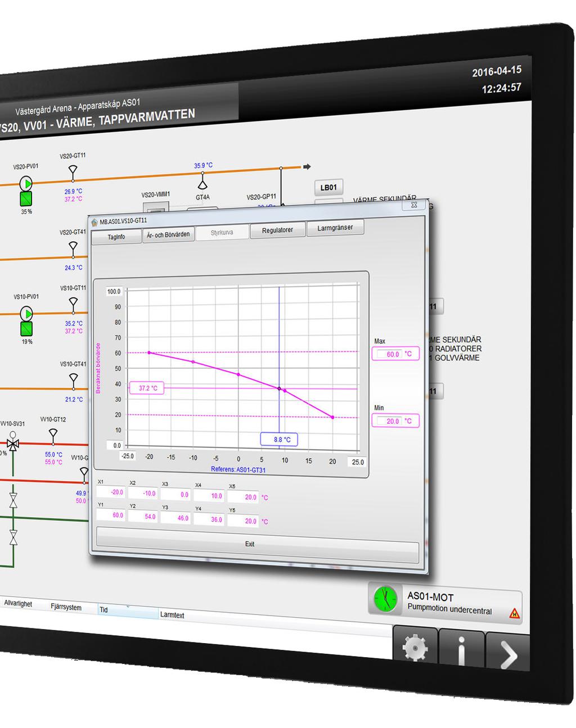Click the green box under VS10-PV01 pump
Screen dimensions: 576x728
26,329
